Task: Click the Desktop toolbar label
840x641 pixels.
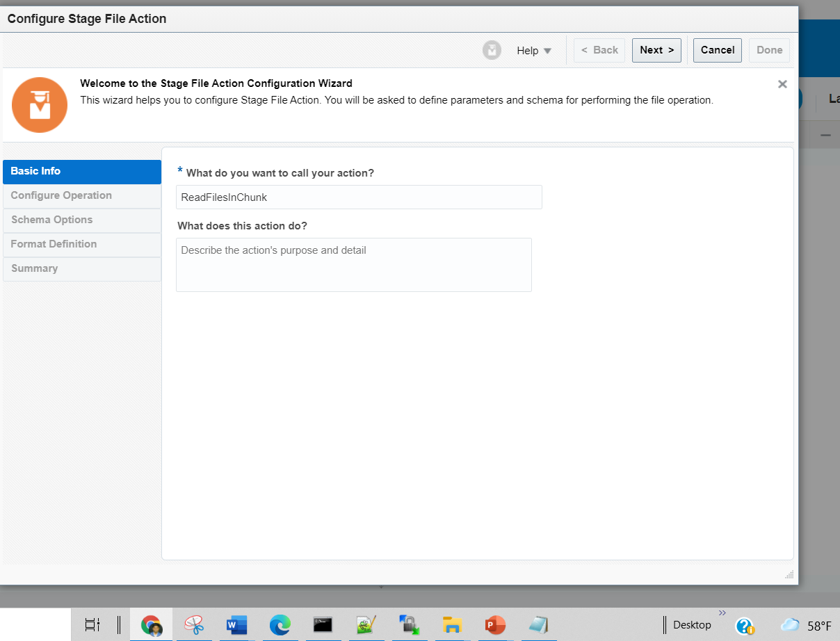Action: point(692,625)
